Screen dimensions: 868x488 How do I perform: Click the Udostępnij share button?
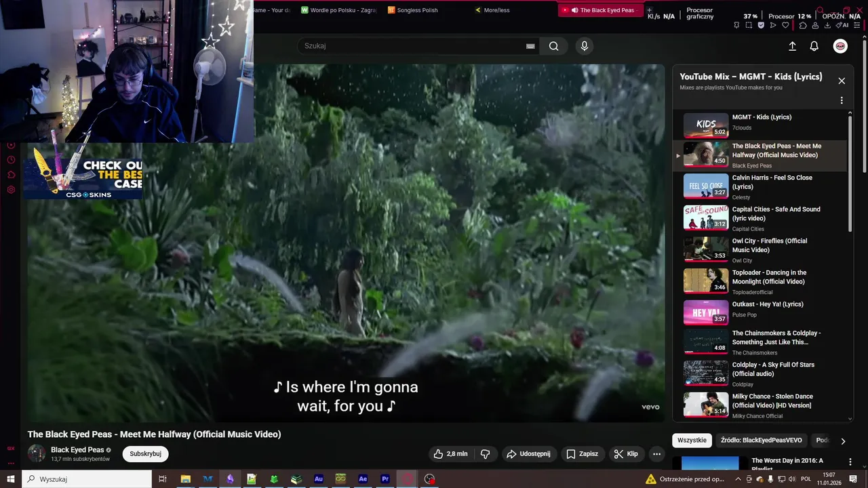[x=529, y=454]
